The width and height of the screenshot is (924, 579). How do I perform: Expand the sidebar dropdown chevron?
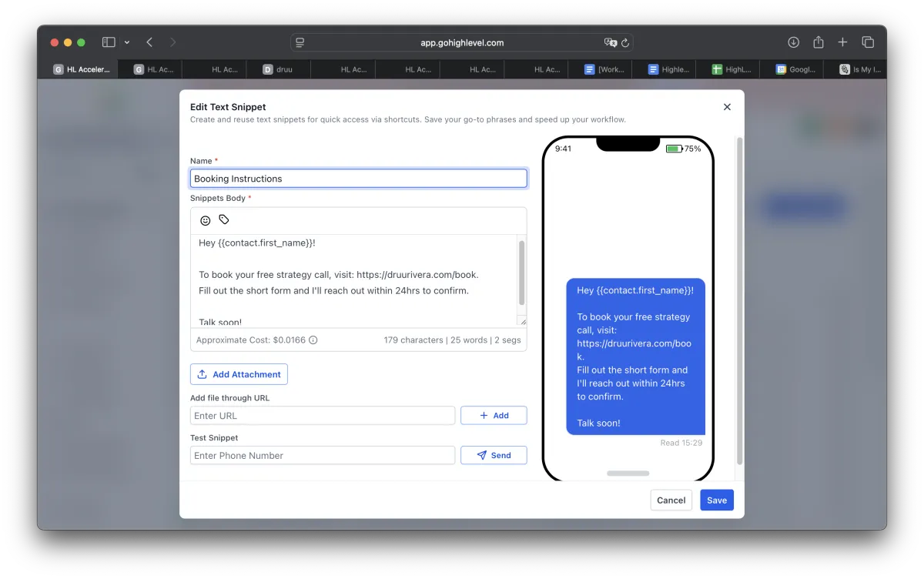coord(127,42)
